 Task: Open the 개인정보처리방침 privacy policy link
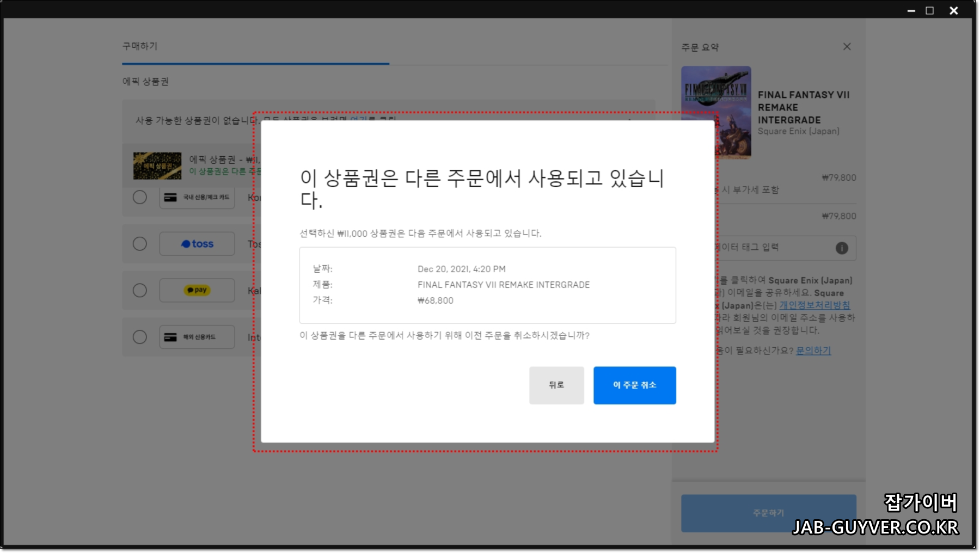[814, 305]
